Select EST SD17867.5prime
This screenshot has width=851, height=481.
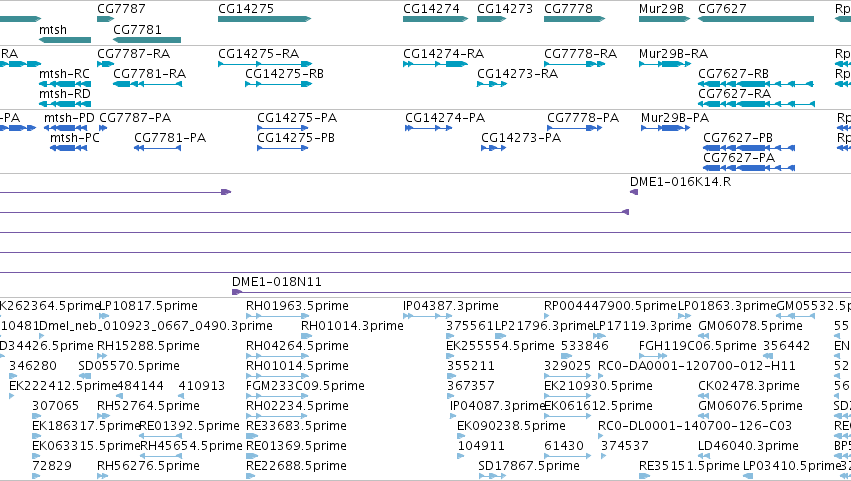[529, 466]
